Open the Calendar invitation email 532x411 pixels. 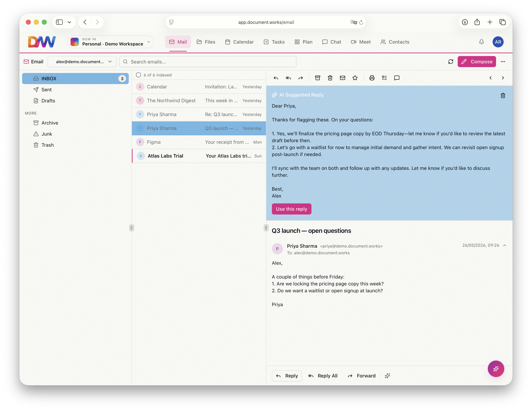click(199, 87)
